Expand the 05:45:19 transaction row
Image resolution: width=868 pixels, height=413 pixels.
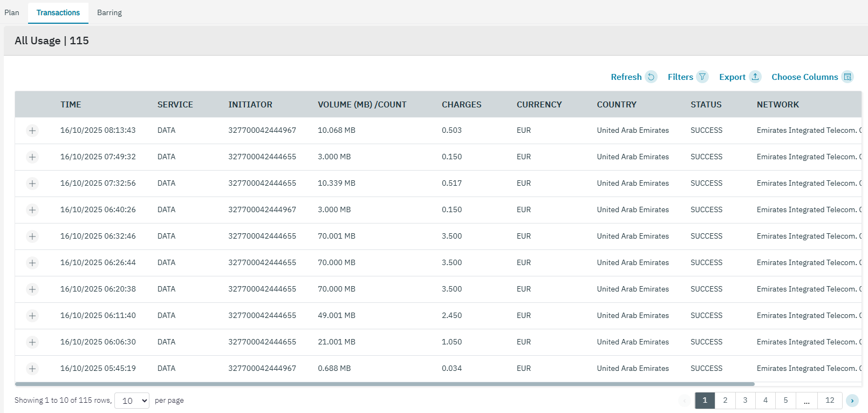tap(32, 369)
